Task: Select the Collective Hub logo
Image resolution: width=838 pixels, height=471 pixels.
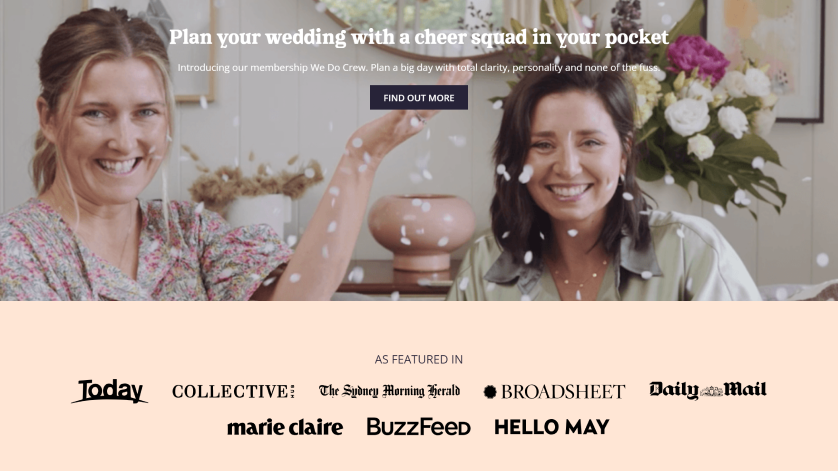Action: click(233, 391)
